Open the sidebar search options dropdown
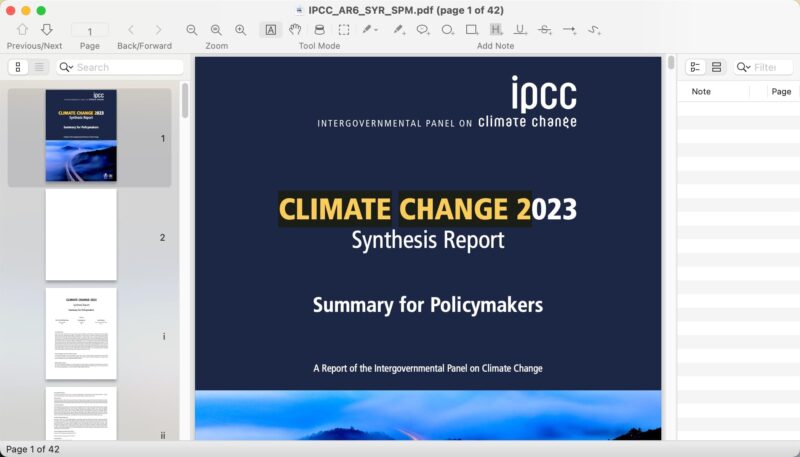 66,67
